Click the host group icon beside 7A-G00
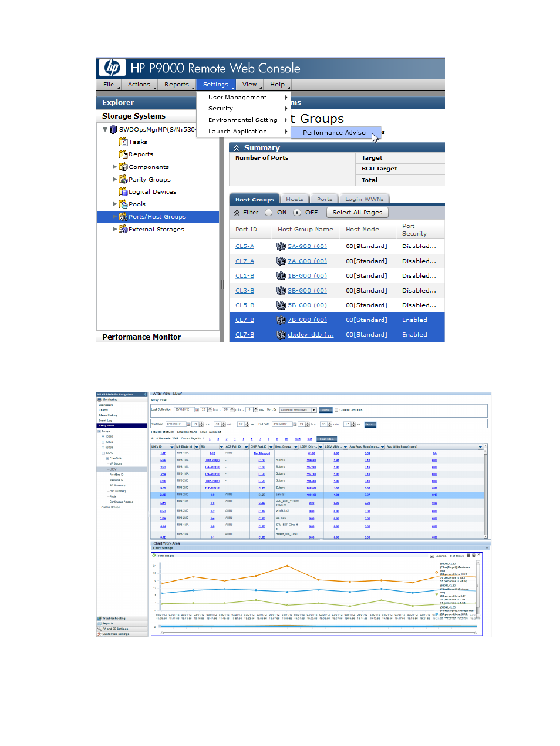Image resolution: width=560 pixels, height=746 pixels. pyautogui.click(x=281, y=261)
